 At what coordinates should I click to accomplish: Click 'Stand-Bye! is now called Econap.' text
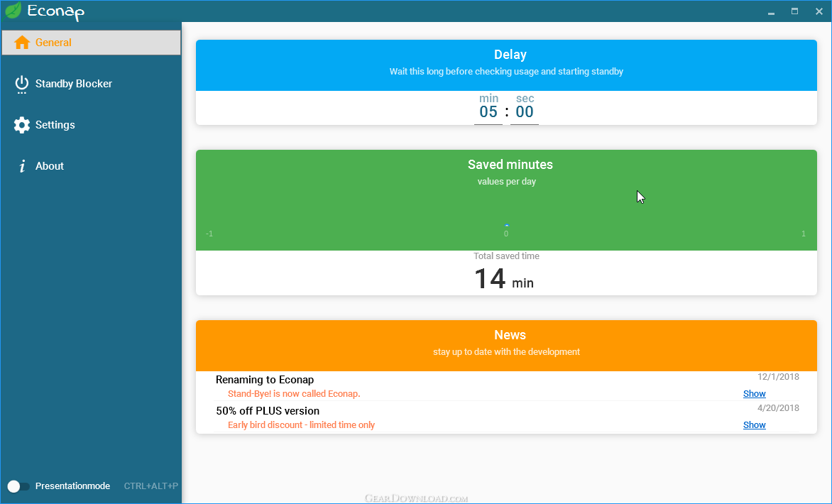point(294,394)
